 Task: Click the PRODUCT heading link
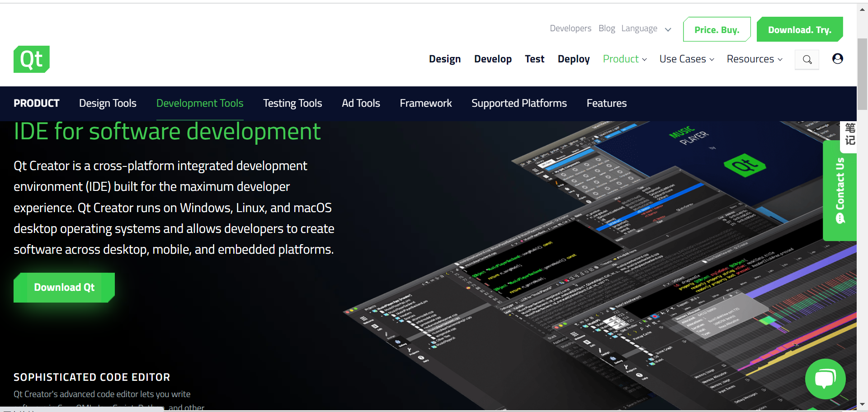pyautogui.click(x=37, y=103)
